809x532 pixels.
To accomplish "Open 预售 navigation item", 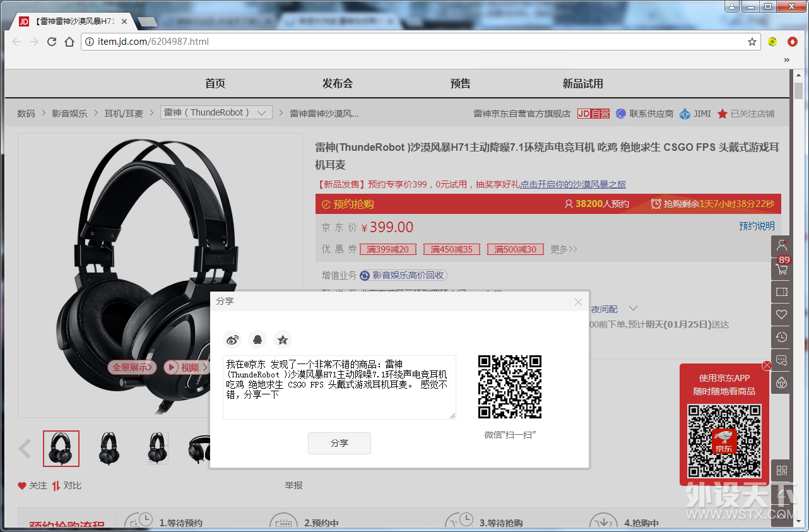I will coord(461,83).
